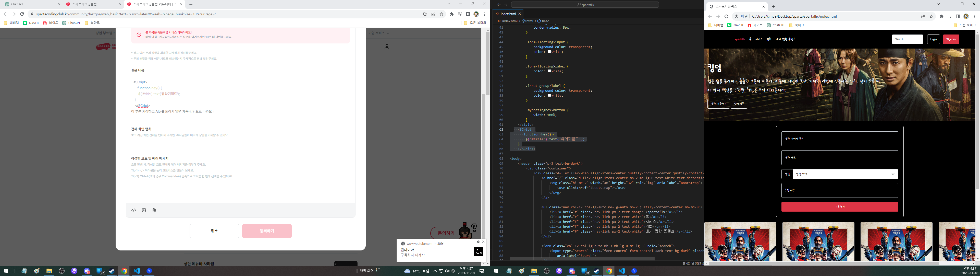The image size is (980, 276).
Task: Click the Login button on spartaflix
Action: coord(933,39)
